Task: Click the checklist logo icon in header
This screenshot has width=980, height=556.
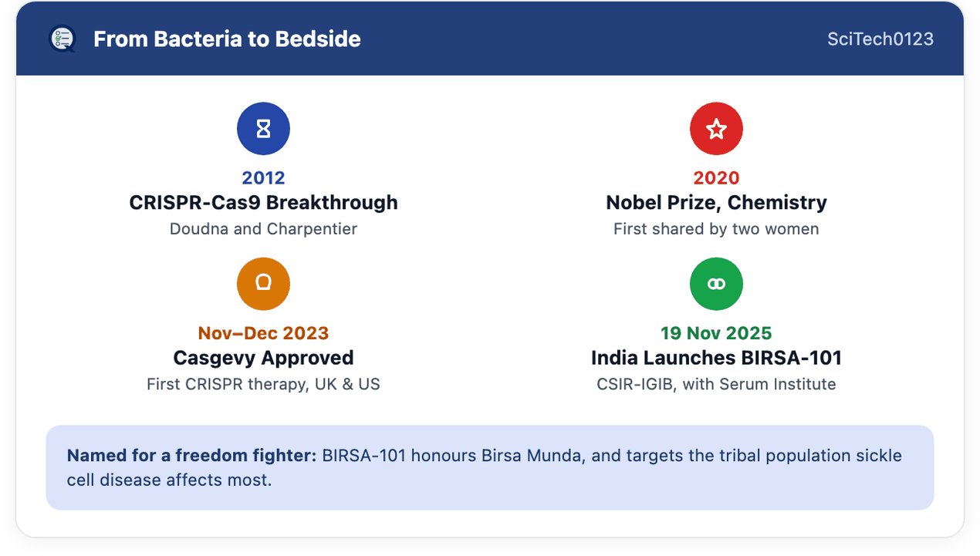Action: [x=62, y=39]
